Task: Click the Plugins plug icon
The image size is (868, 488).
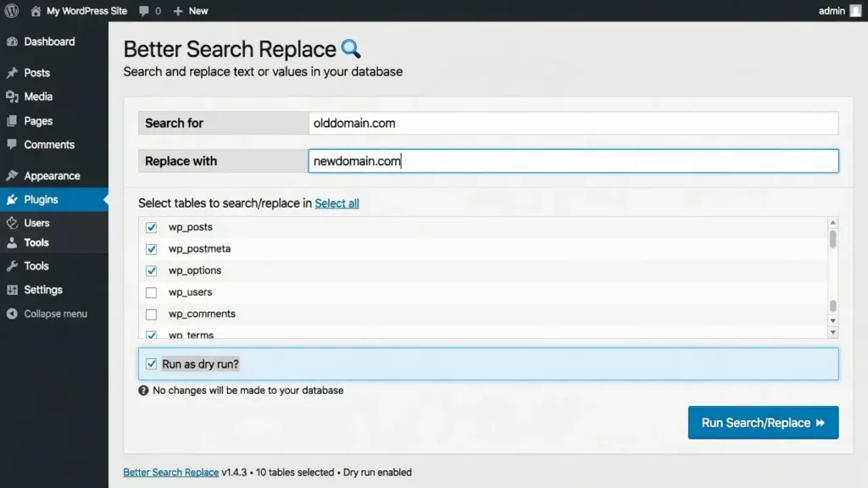Action: coord(12,199)
